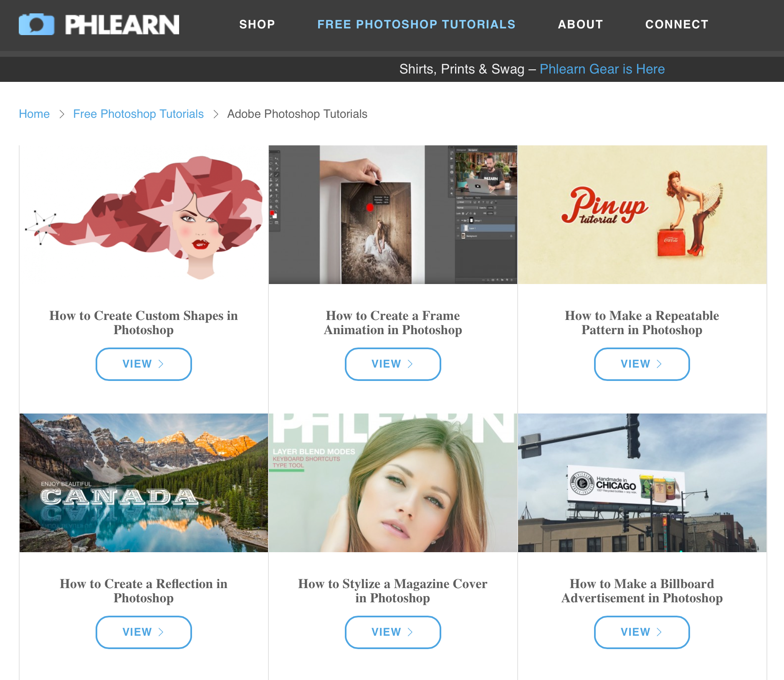Open the Pinup tutorial thumbnail
Image resolution: width=784 pixels, height=680 pixels.
(642, 215)
